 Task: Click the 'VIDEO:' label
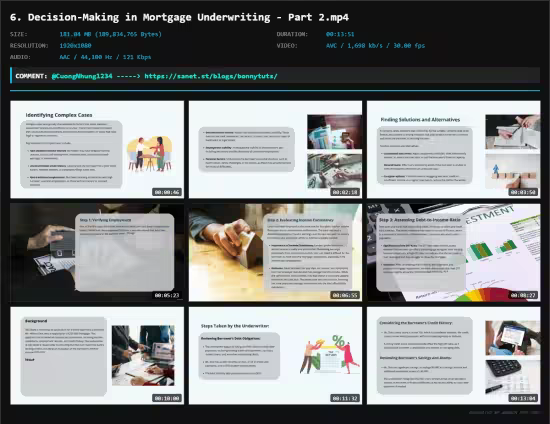pos(287,46)
